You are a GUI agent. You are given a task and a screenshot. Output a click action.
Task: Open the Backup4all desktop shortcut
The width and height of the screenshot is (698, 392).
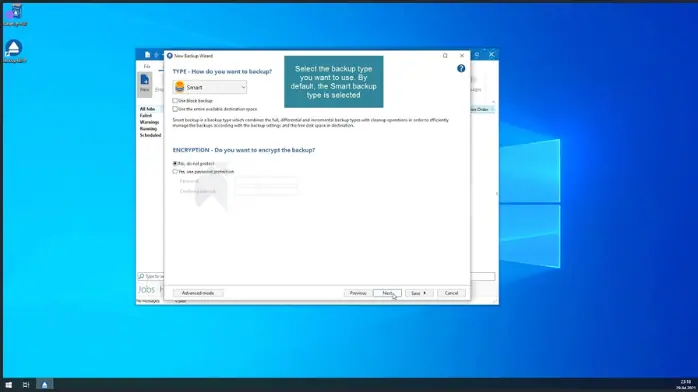tap(15, 51)
